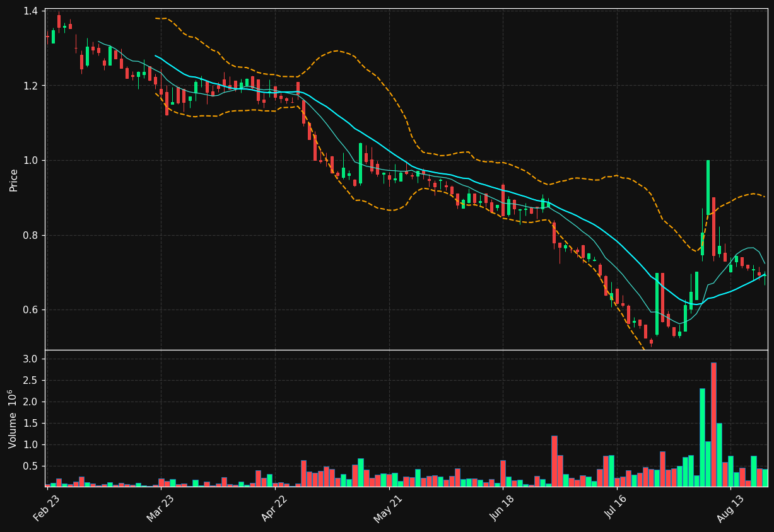This screenshot has width=774, height=532.
Task: Click the Volume 10⁶ axis title
Action: tap(13, 419)
